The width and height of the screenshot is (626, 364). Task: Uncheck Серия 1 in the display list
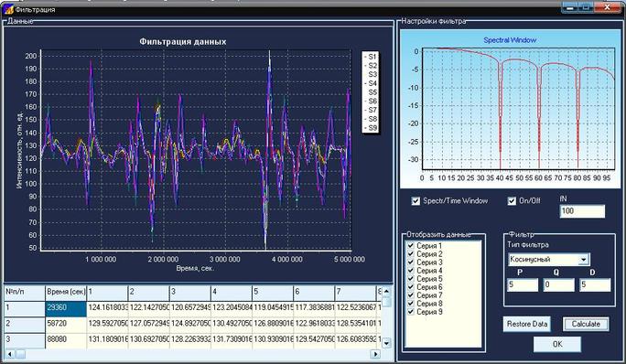point(410,245)
